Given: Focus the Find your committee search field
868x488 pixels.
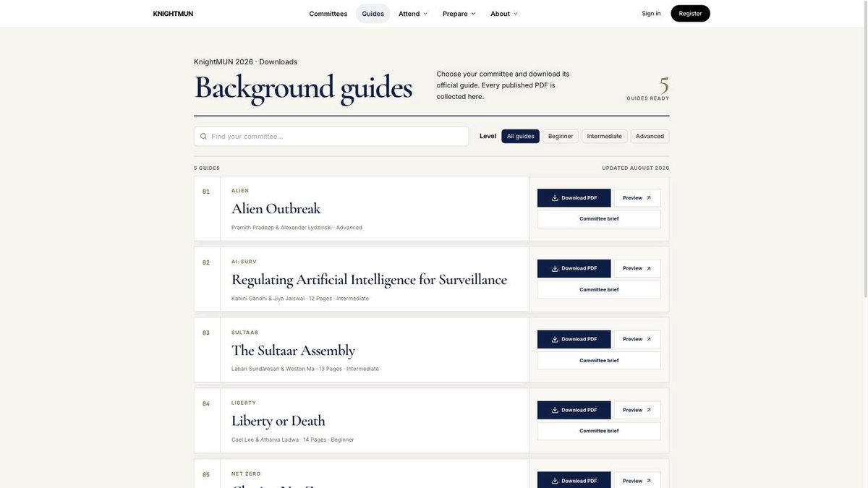Looking at the screenshot, I should [x=331, y=136].
